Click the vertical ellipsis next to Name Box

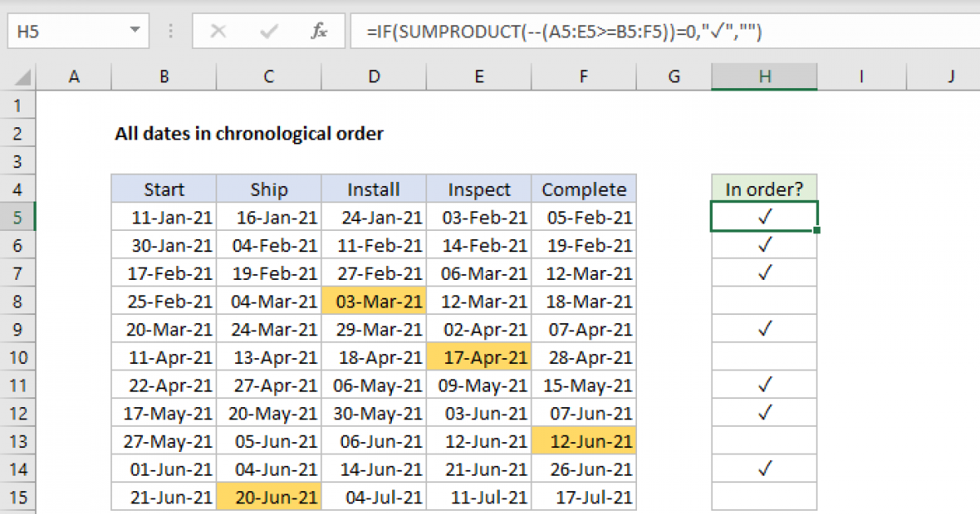tap(170, 31)
